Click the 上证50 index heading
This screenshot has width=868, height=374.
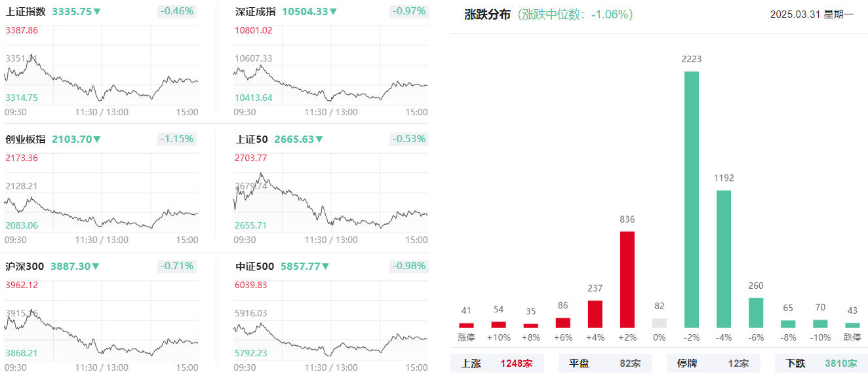click(252, 139)
